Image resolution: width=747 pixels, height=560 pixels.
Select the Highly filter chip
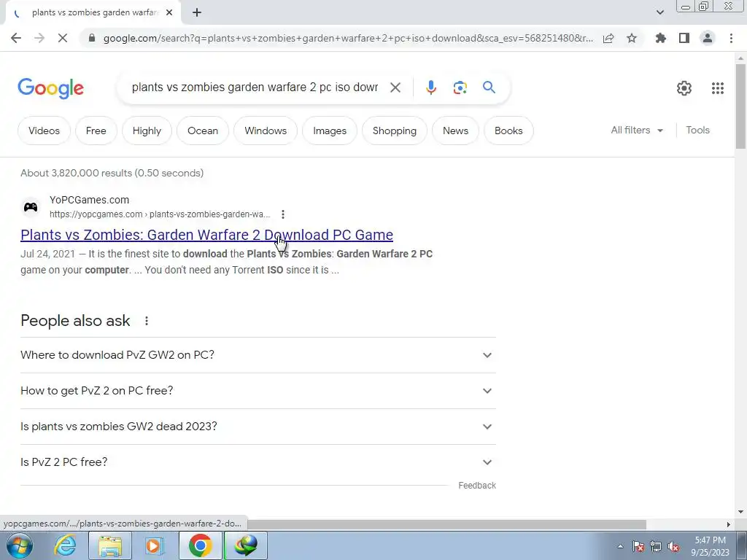tap(147, 131)
